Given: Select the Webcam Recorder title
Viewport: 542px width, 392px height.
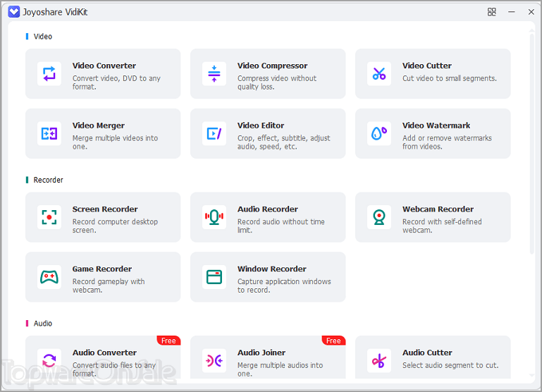Looking at the screenshot, I should coord(438,209).
